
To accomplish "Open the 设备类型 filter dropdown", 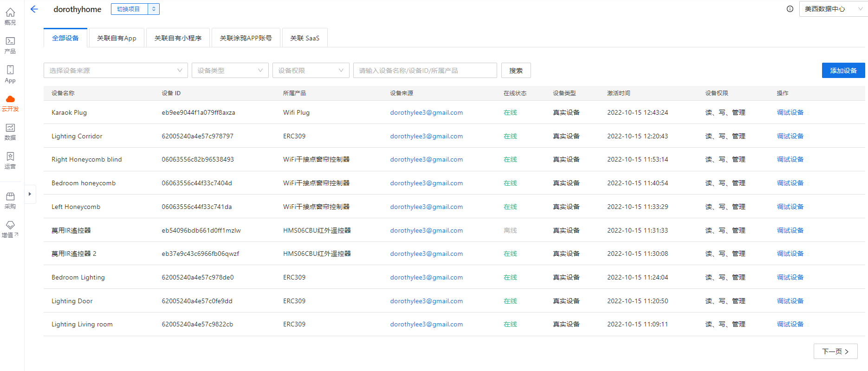I will pyautogui.click(x=230, y=71).
